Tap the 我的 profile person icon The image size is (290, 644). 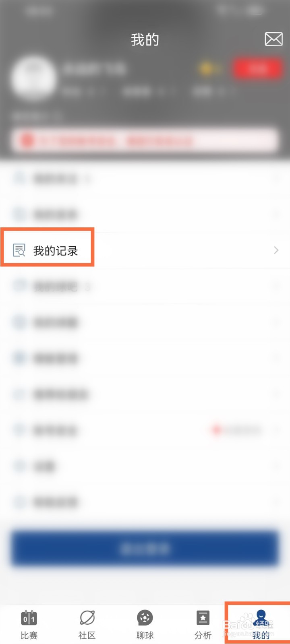261,617
